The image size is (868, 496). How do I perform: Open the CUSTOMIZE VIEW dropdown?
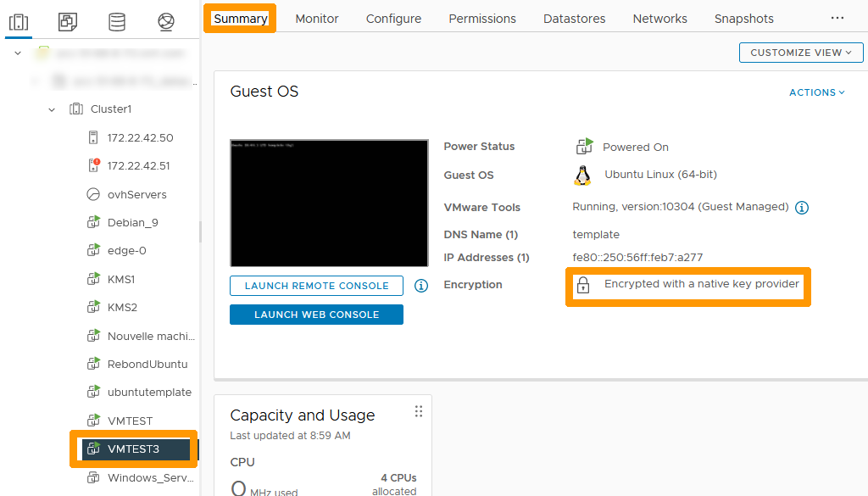point(800,52)
